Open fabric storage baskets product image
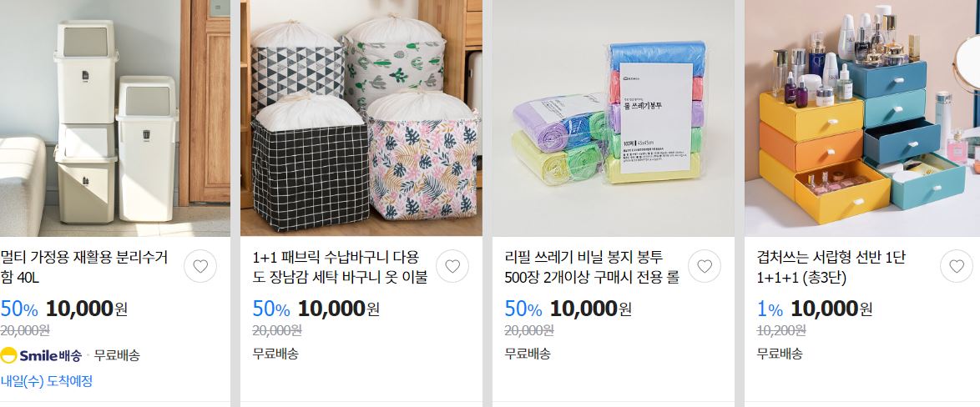This screenshot has width=980, height=407. tap(361, 118)
